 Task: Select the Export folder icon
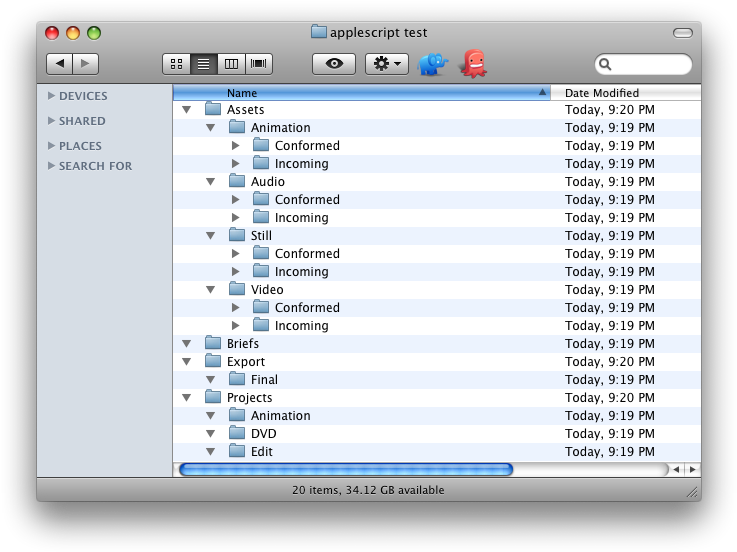(213, 361)
